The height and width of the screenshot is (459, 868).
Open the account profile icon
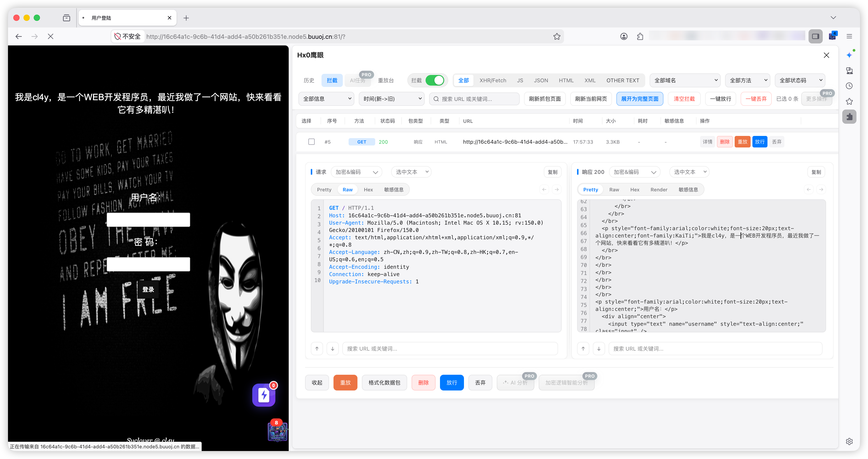point(624,36)
